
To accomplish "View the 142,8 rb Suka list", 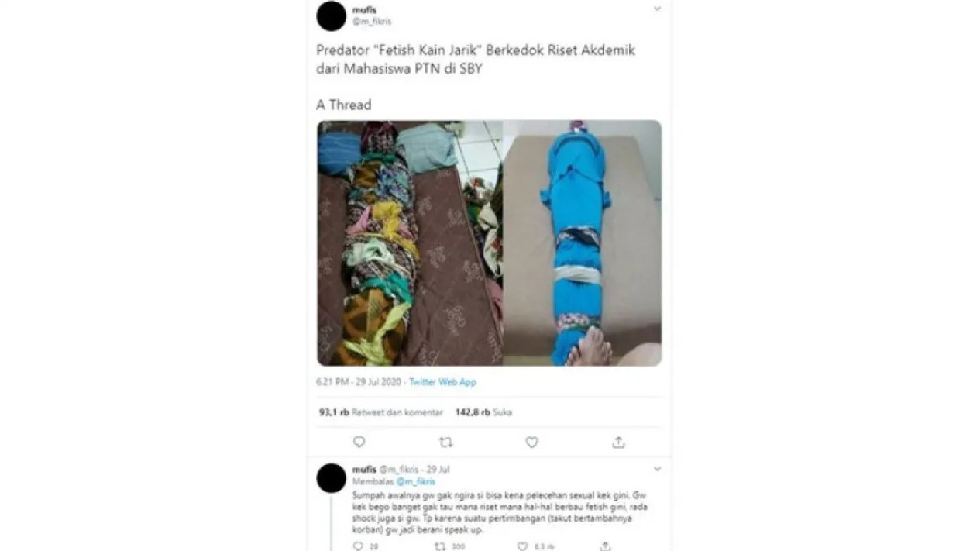I will click(483, 412).
